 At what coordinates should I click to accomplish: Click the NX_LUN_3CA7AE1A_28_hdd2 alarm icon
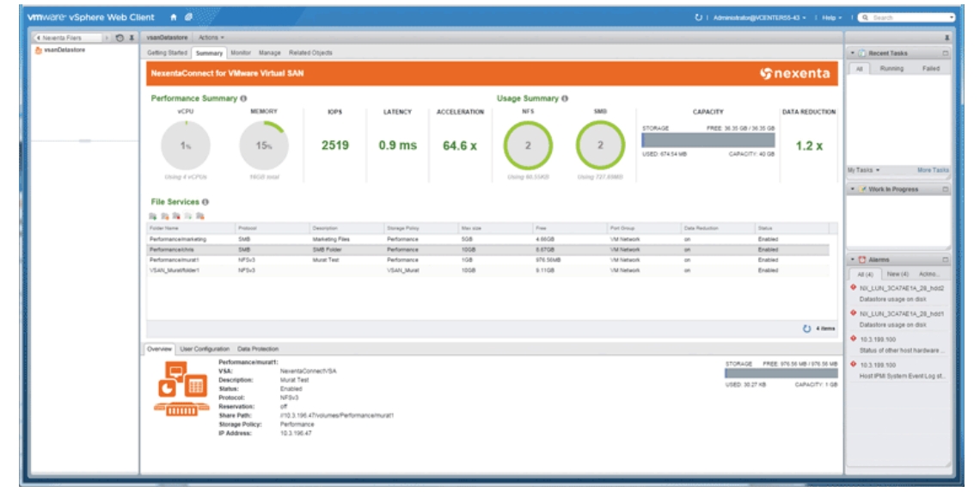[x=853, y=287]
